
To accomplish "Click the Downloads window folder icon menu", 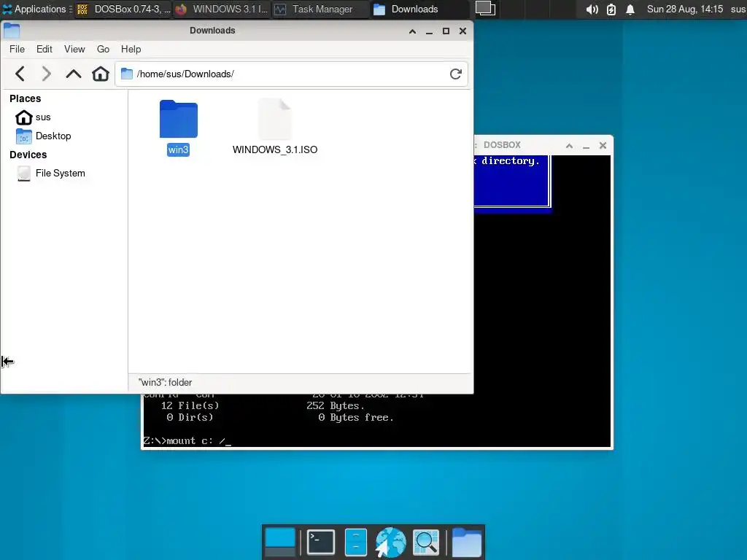I will coord(12,31).
